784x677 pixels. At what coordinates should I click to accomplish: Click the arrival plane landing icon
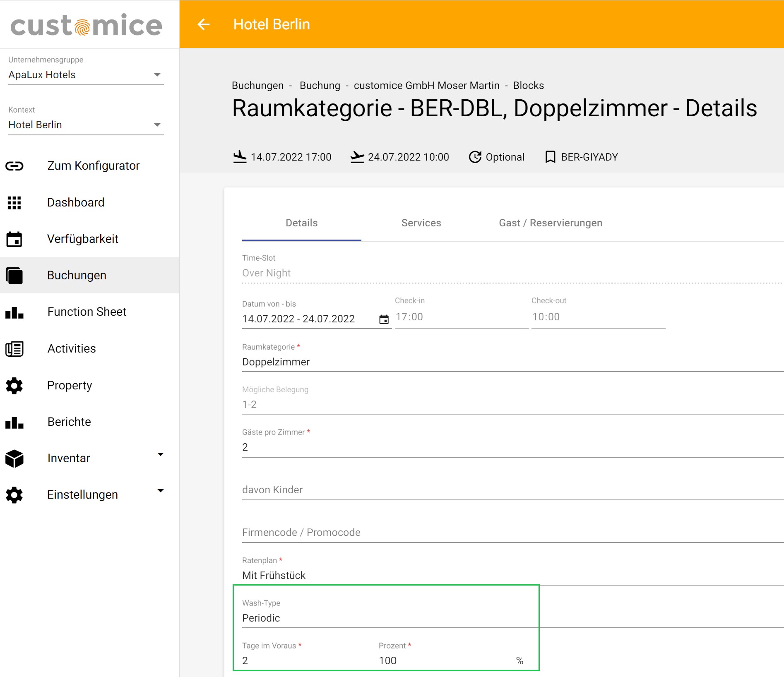pyautogui.click(x=240, y=157)
